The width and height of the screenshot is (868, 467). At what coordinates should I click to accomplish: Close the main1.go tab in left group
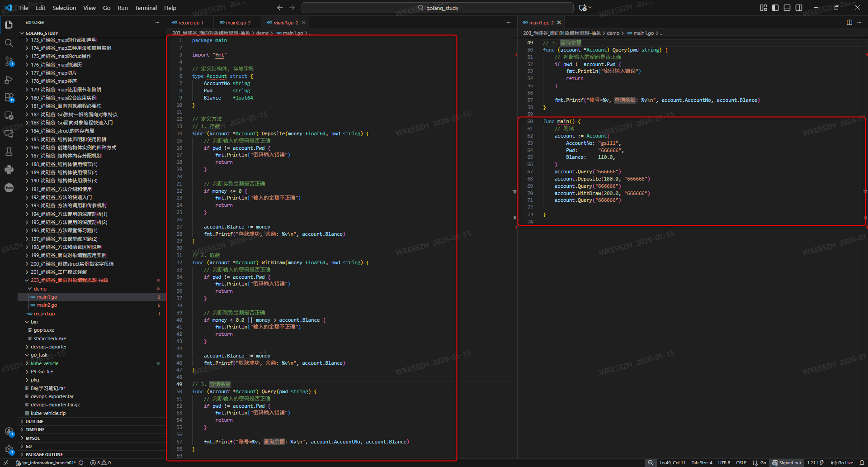[303, 23]
